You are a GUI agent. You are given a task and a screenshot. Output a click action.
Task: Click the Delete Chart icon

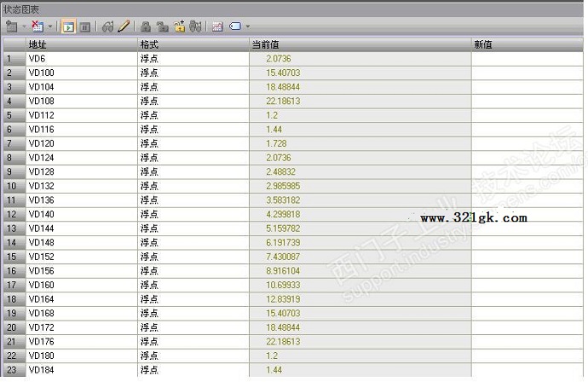click(x=37, y=26)
